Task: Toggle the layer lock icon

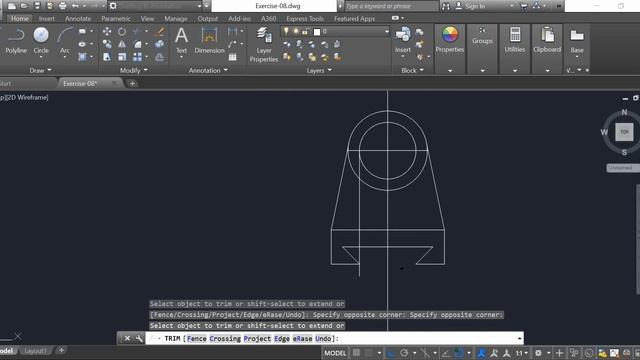Action: click(305, 31)
